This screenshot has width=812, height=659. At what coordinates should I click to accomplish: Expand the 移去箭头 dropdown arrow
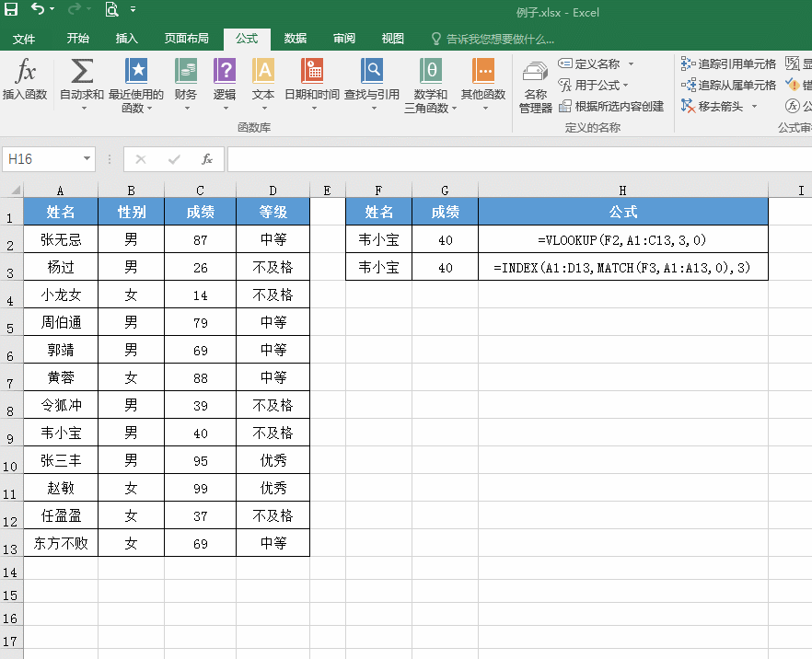tap(754, 107)
